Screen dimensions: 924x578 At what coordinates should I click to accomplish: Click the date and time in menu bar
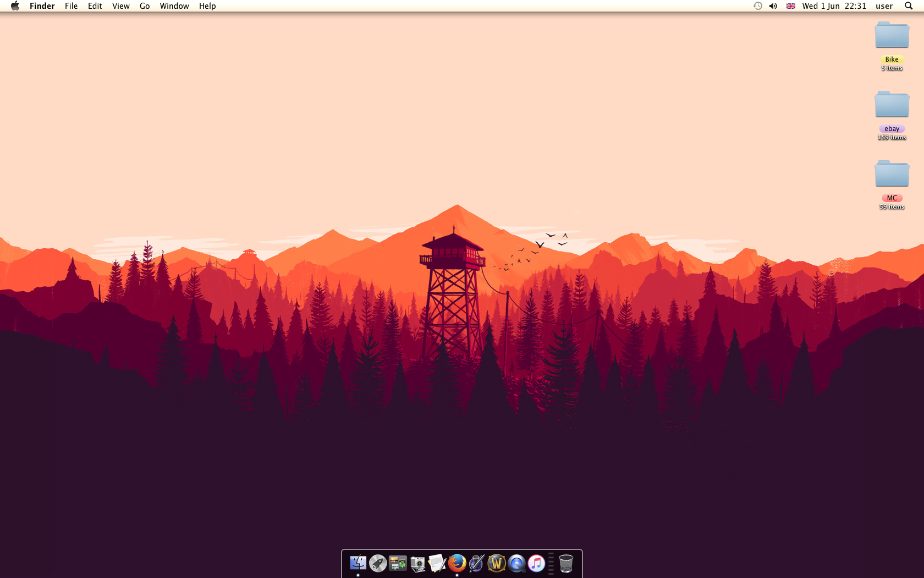click(834, 6)
